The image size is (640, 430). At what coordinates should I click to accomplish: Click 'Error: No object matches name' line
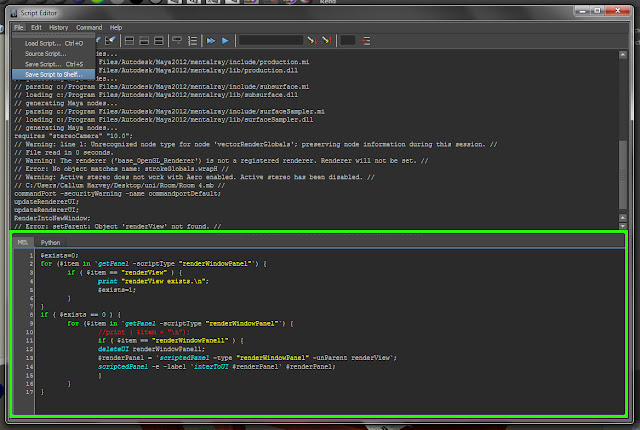coord(122,168)
